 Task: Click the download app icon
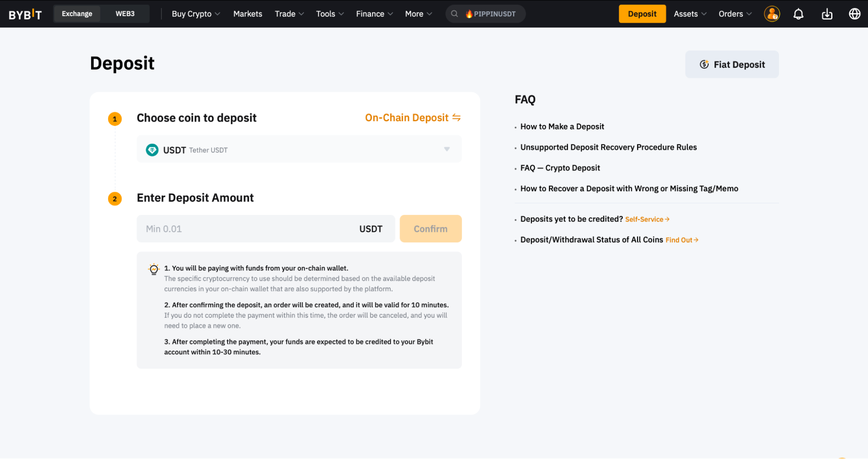coord(827,14)
